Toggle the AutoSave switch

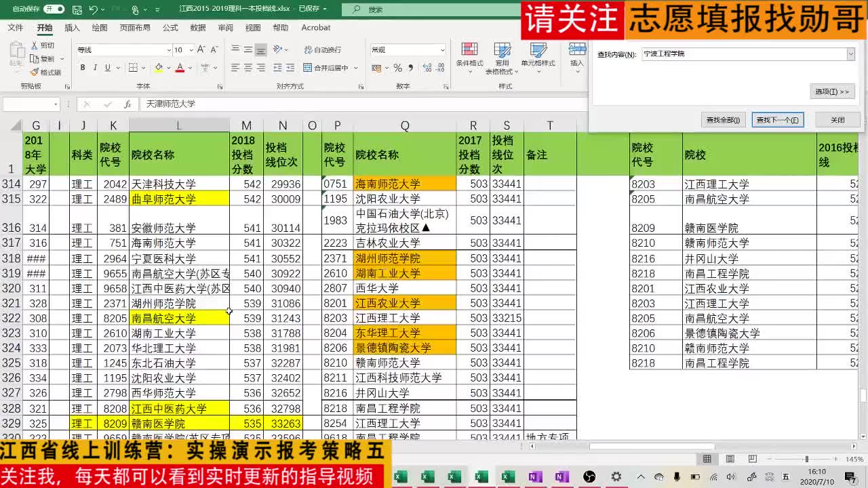pos(54,9)
